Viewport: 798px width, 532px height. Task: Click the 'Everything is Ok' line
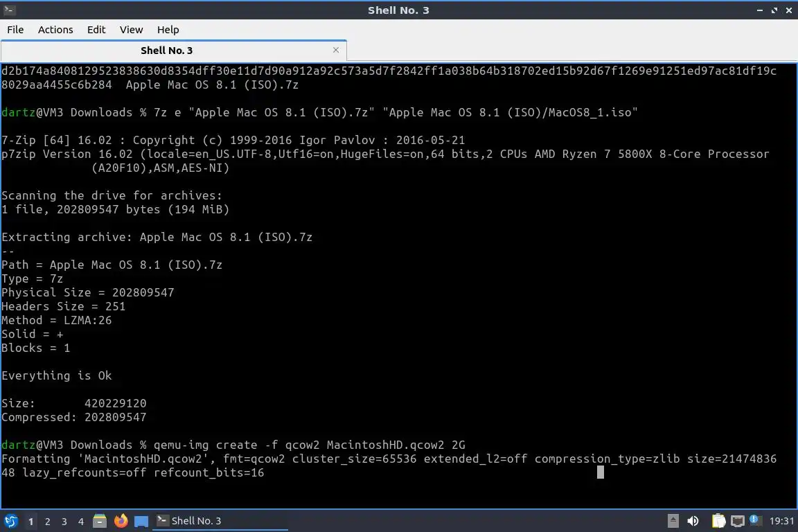[57, 375]
